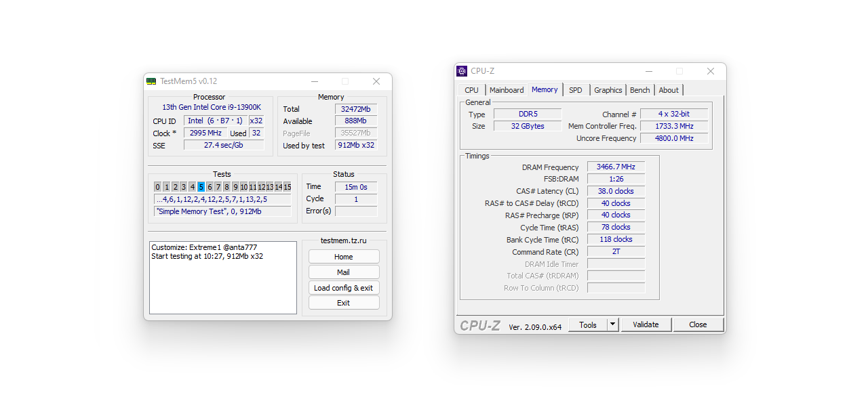Open the SPD tab in CPU-Z

coord(576,90)
